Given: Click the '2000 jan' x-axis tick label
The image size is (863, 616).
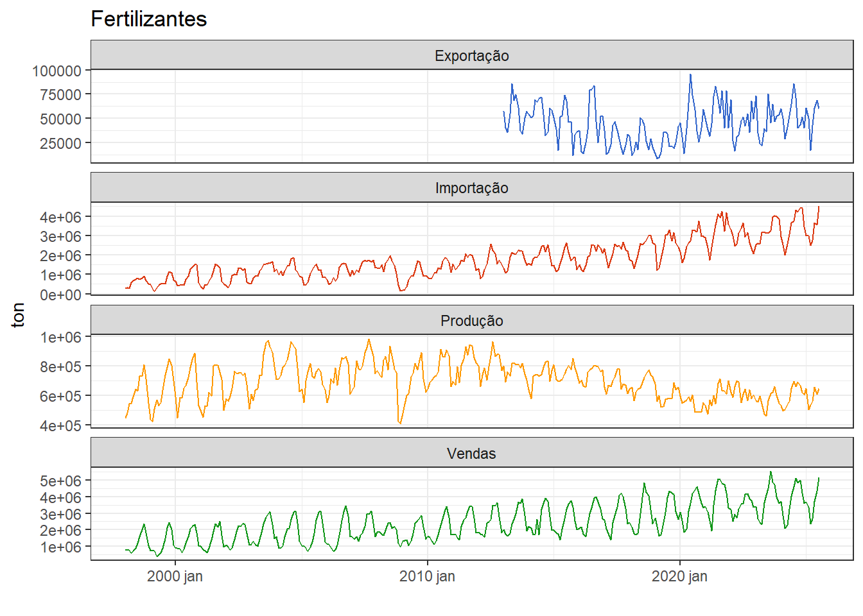Looking at the screenshot, I should pyautogui.click(x=175, y=576).
